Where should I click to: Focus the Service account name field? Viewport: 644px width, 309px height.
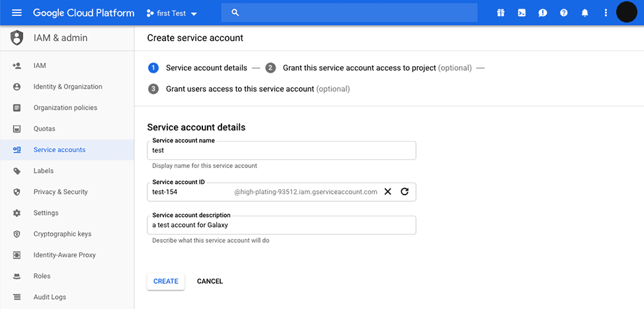click(281, 151)
